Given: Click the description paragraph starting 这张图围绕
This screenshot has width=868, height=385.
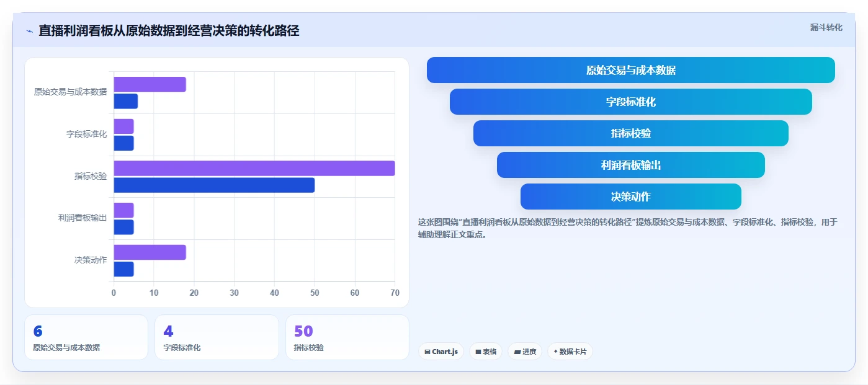Looking at the screenshot, I should [628, 228].
